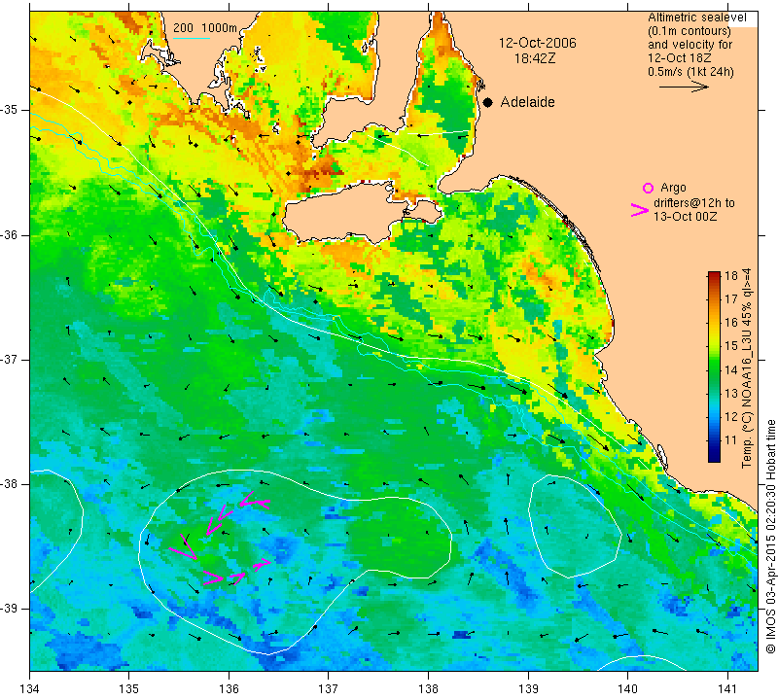Viewport: 778px width, 700px height.
Task: Click the '18' value on temperature colorbar
Action: pos(731,276)
